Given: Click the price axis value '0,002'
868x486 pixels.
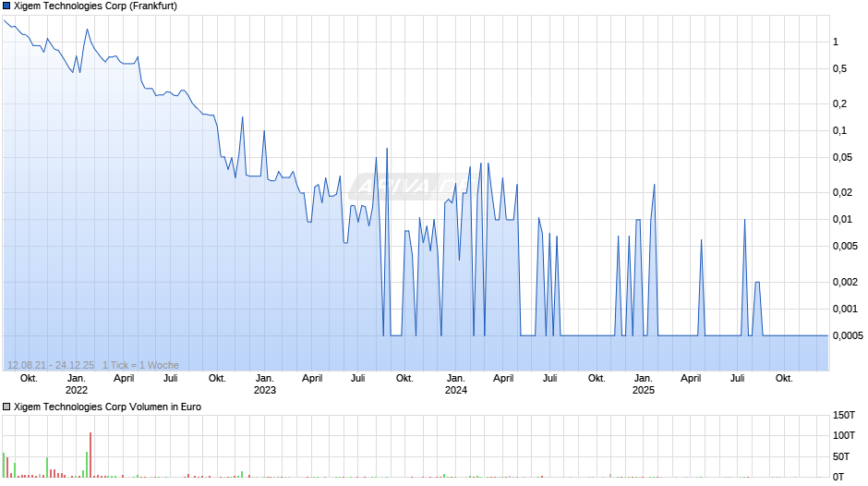Looking at the screenshot, I should tap(845, 282).
